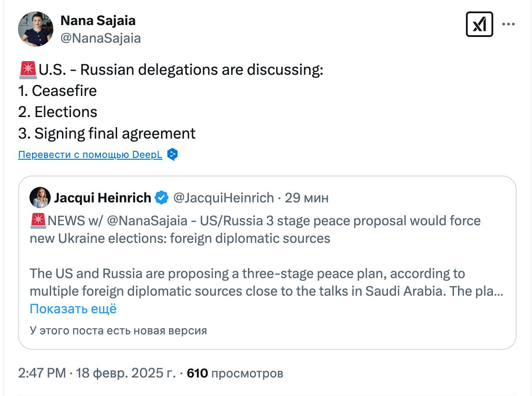
Task: Click Jacqui Heinrich's small avatar
Action: [40, 198]
